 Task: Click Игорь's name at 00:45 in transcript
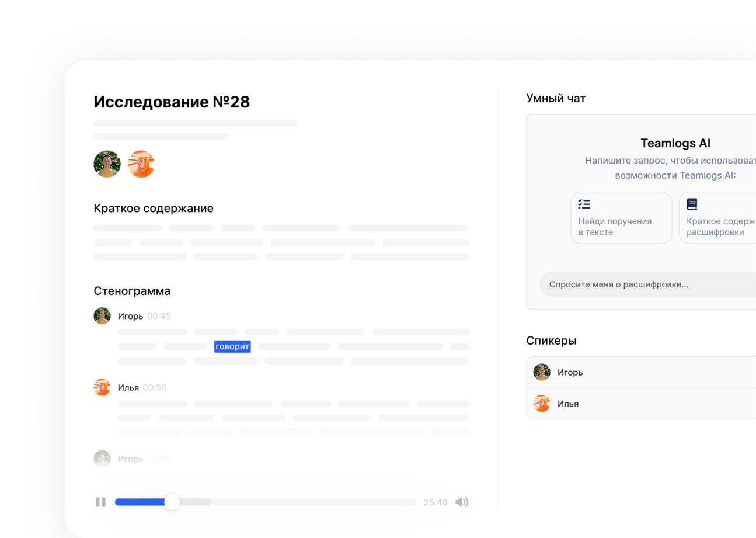(130, 316)
